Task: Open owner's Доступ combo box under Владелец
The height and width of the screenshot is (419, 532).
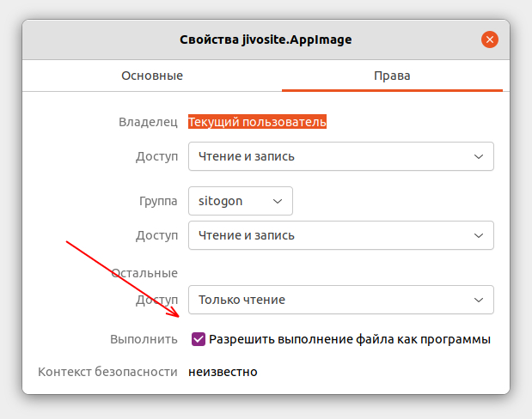Action: pos(341,156)
